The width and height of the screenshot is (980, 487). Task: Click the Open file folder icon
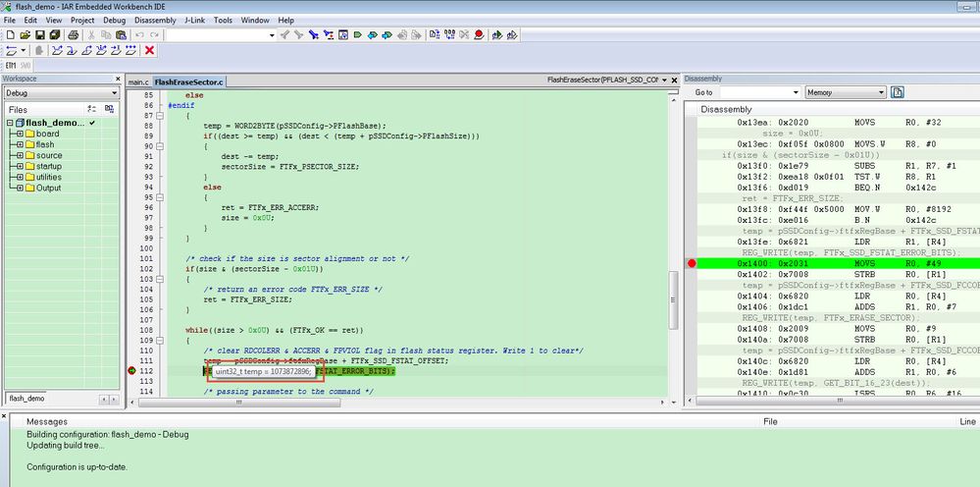pyautogui.click(x=26, y=35)
